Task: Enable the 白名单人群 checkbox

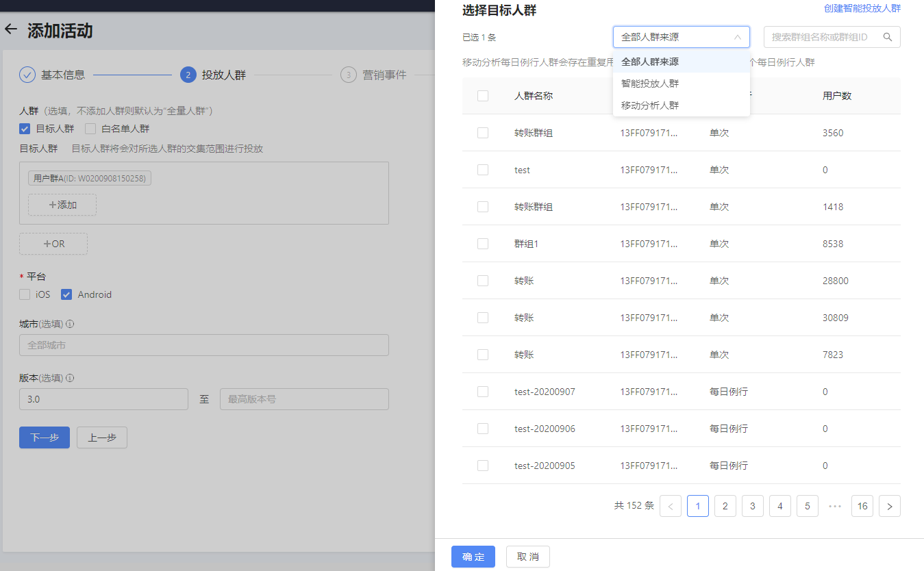Action: point(90,128)
